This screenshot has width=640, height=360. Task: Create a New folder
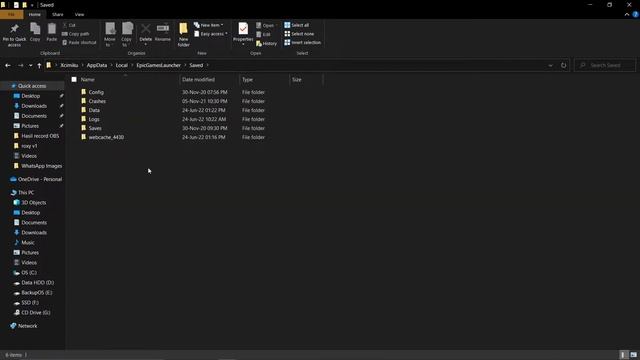point(183,35)
